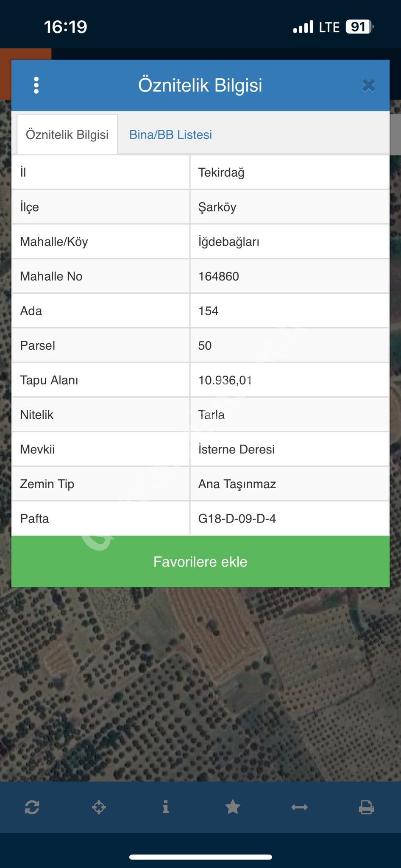Tap the İsterne Deresi mevkii value

pos(237,449)
